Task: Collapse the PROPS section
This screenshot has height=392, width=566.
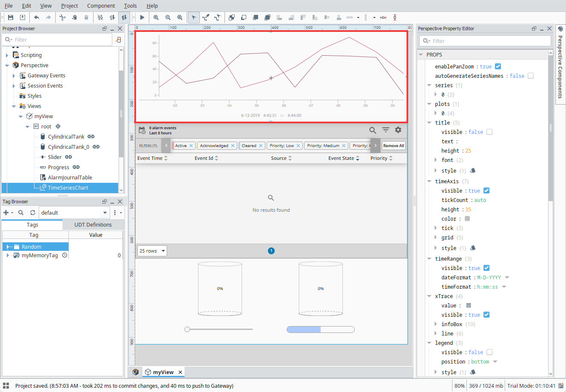Action: tap(421, 54)
